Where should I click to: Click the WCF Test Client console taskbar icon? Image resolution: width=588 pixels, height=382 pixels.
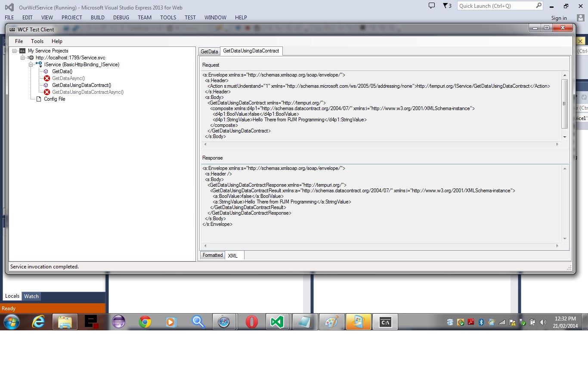385,322
